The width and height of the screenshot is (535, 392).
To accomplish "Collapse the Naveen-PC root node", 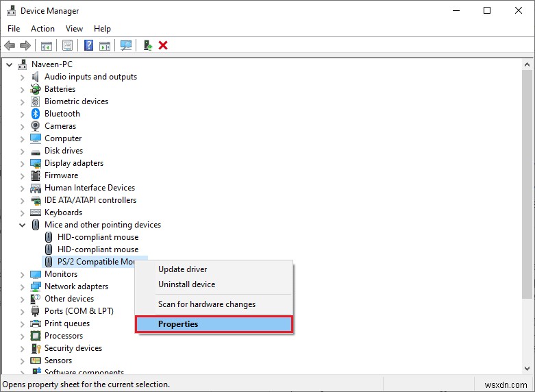I will [9, 64].
